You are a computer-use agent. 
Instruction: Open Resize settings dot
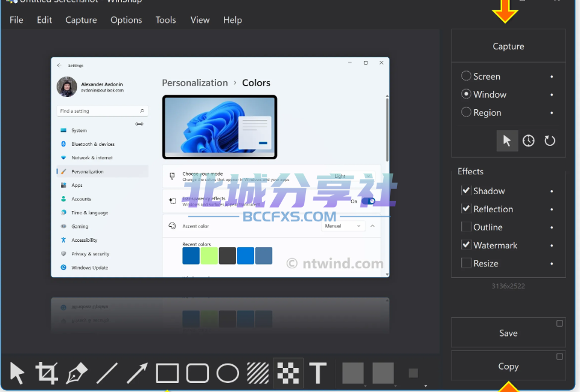coord(552,264)
